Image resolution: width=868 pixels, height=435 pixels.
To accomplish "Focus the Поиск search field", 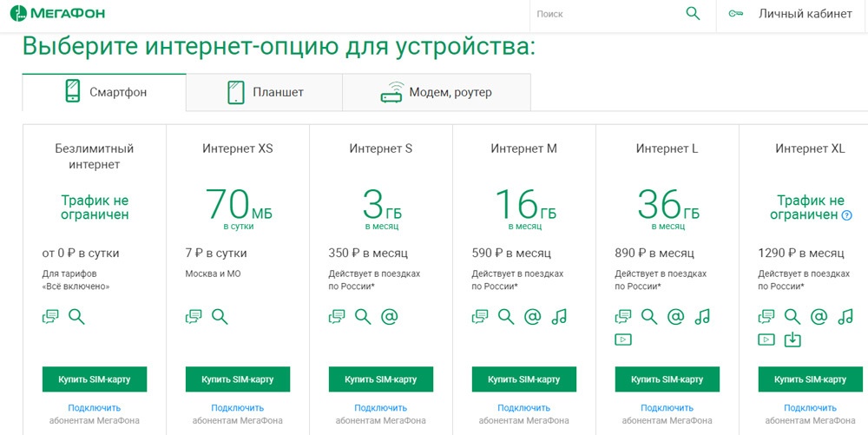I will click(608, 14).
